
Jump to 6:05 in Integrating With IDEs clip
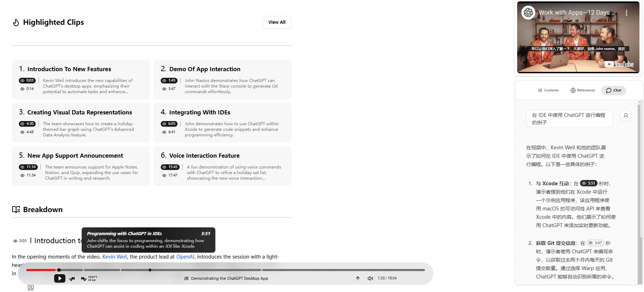169,124
